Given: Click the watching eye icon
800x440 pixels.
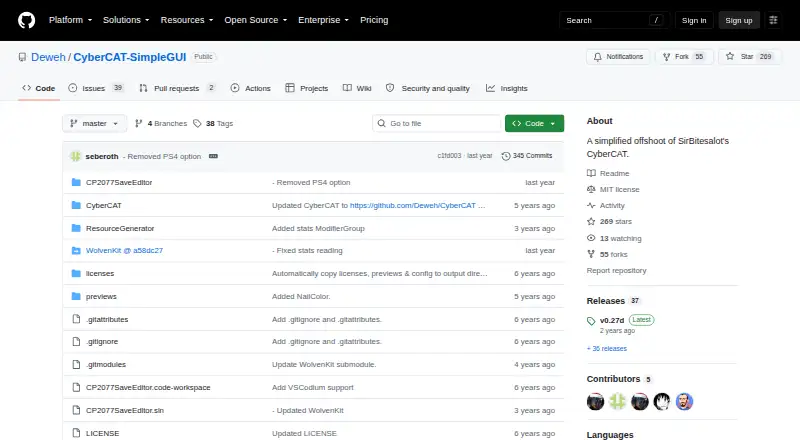Looking at the screenshot, I should coord(591,238).
